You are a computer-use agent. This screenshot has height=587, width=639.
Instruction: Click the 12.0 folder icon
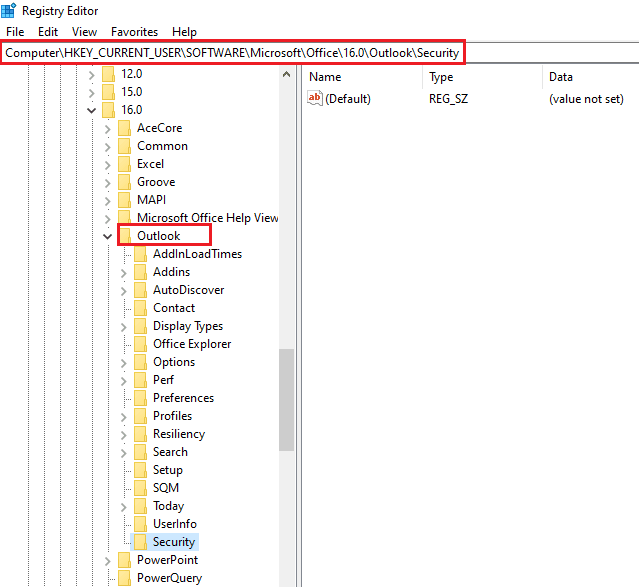[108, 74]
